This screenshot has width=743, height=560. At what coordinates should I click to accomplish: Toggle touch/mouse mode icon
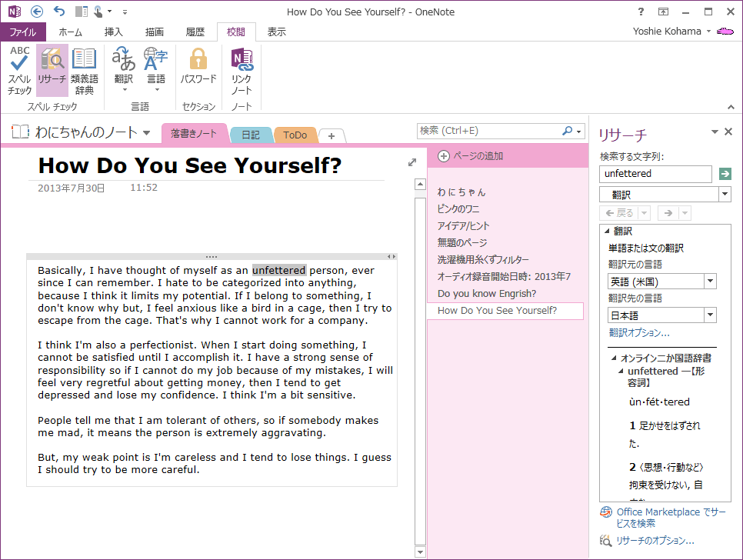click(98, 12)
